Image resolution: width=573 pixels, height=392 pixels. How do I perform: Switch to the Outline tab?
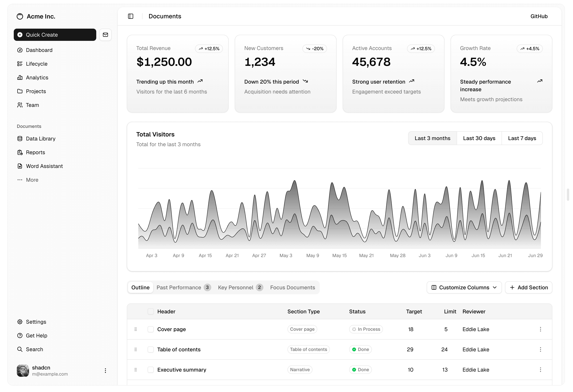(x=140, y=288)
